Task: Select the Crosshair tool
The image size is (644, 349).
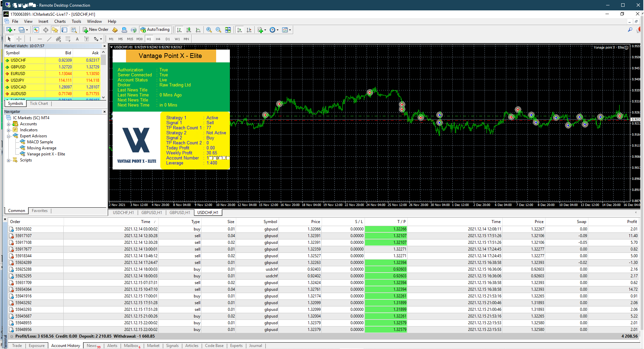Action: pyautogui.click(x=19, y=39)
